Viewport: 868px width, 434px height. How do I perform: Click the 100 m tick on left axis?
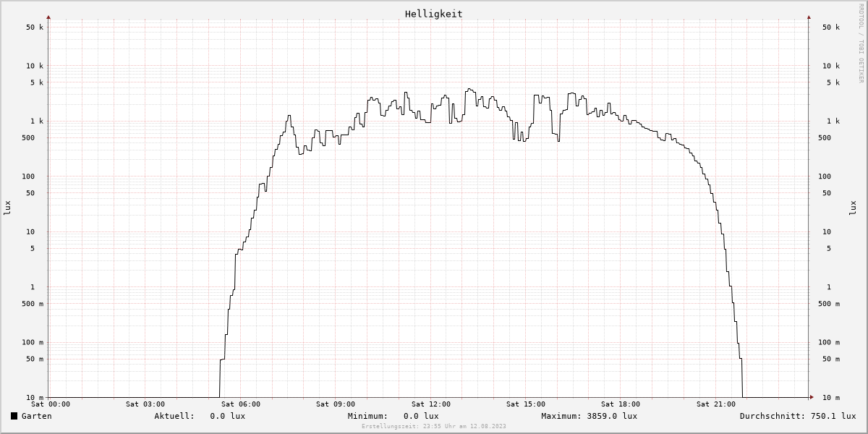pyautogui.click(x=32, y=342)
